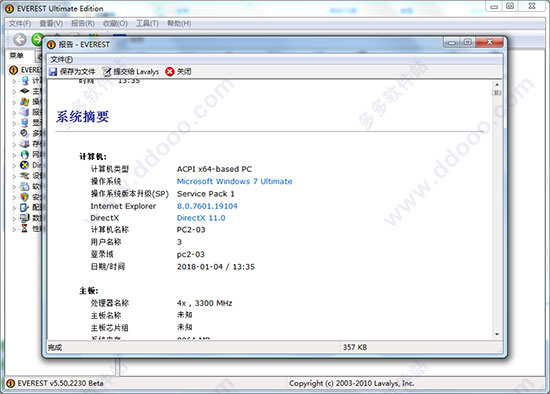Click the 完成 status text in report window

(55, 347)
